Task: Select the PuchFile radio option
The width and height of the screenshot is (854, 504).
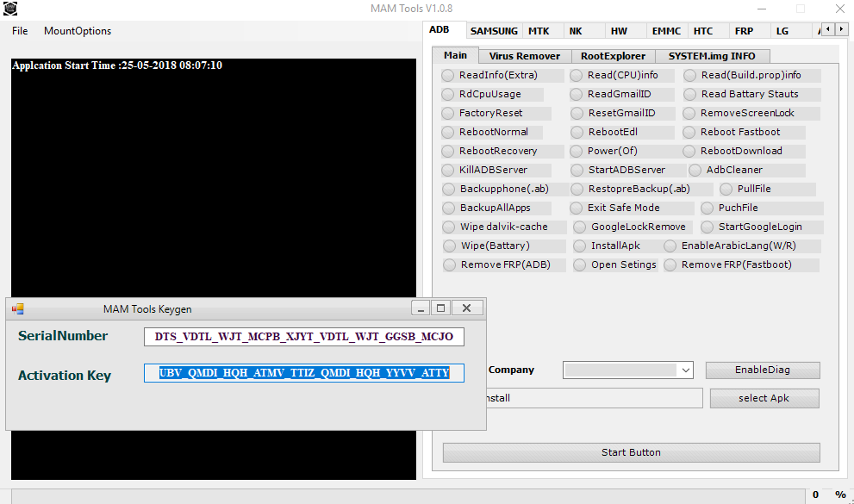Action: point(707,208)
